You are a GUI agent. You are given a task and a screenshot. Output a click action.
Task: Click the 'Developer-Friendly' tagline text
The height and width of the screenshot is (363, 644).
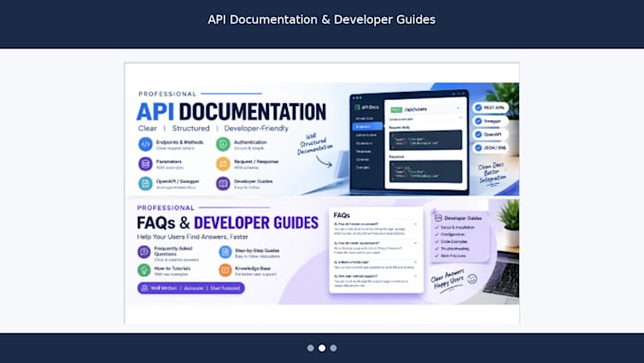click(x=257, y=128)
